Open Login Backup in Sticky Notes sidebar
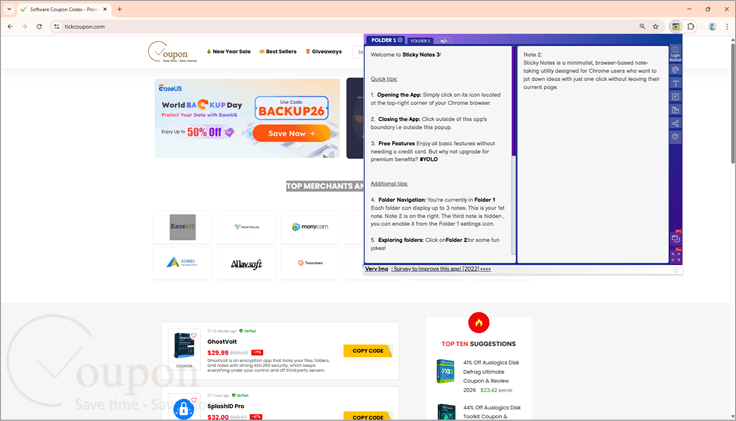 [x=675, y=54]
